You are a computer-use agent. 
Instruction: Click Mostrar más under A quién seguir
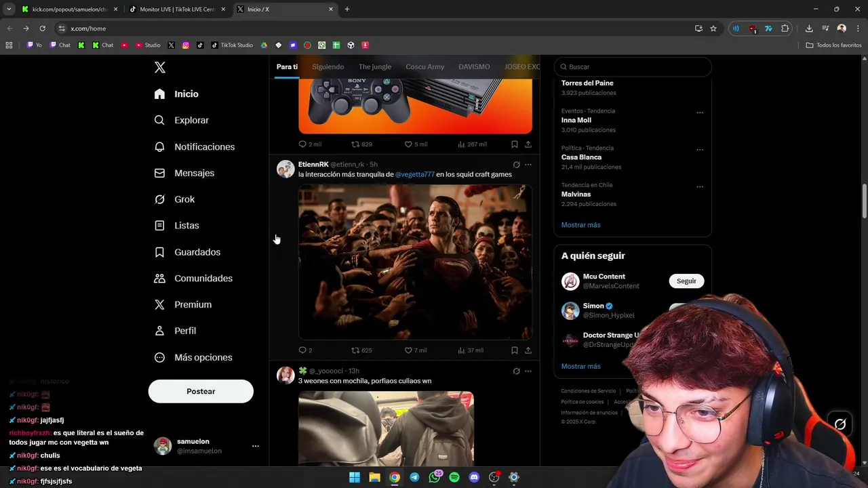(580, 366)
